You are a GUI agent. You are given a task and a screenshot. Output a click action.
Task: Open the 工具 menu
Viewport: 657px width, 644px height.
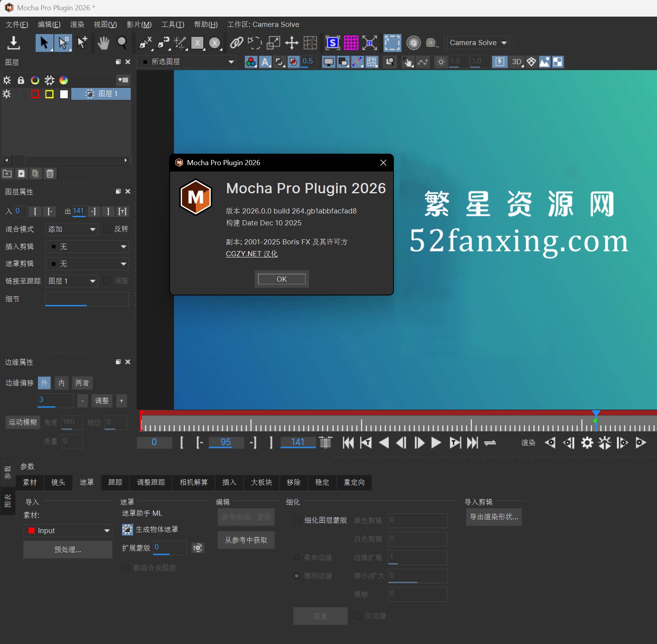(x=173, y=24)
